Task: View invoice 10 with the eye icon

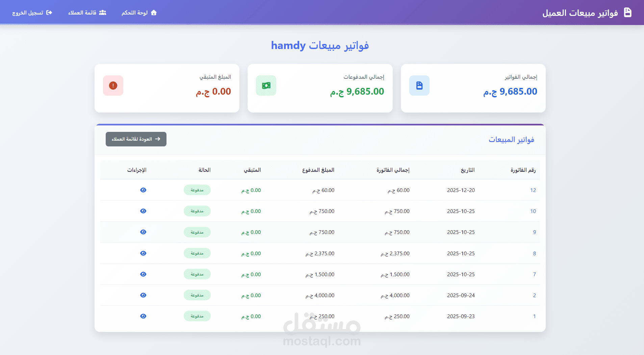Action: pyautogui.click(x=143, y=211)
